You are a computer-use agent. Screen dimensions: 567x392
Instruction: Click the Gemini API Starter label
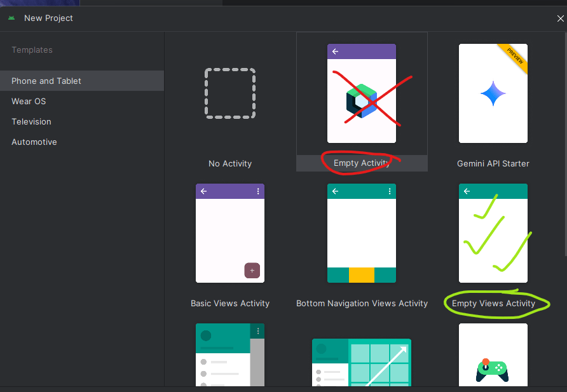pos(493,164)
